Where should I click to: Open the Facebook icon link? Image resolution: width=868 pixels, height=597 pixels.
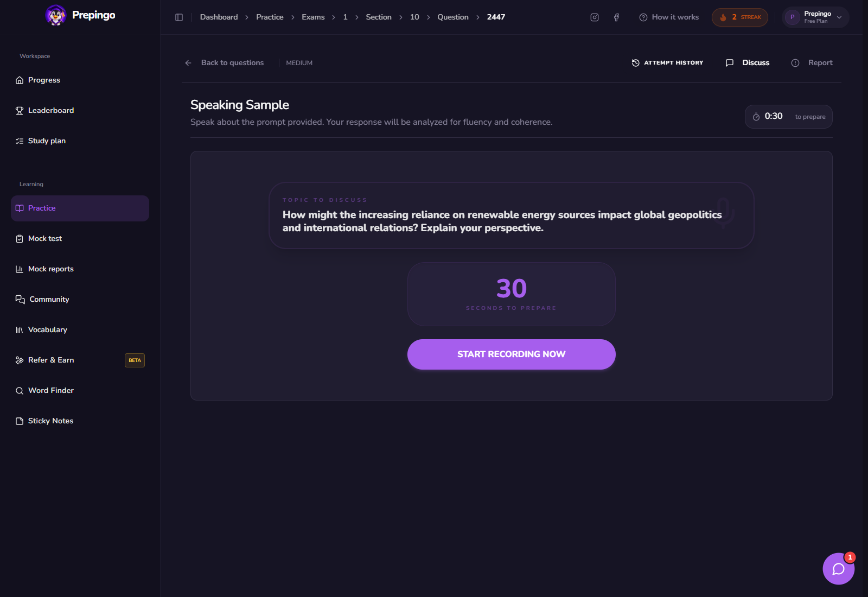pos(616,17)
